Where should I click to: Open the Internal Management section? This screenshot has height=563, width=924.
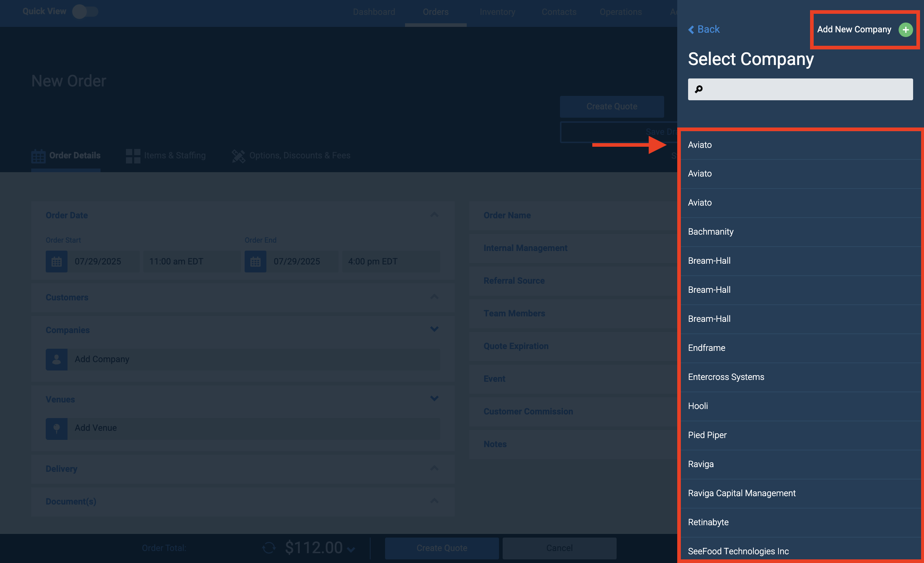pyautogui.click(x=573, y=248)
